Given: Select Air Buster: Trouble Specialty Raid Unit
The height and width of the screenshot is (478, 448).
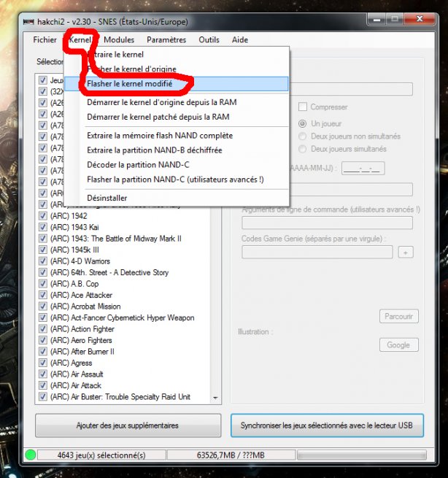Looking at the screenshot, I should click(120, 396).
